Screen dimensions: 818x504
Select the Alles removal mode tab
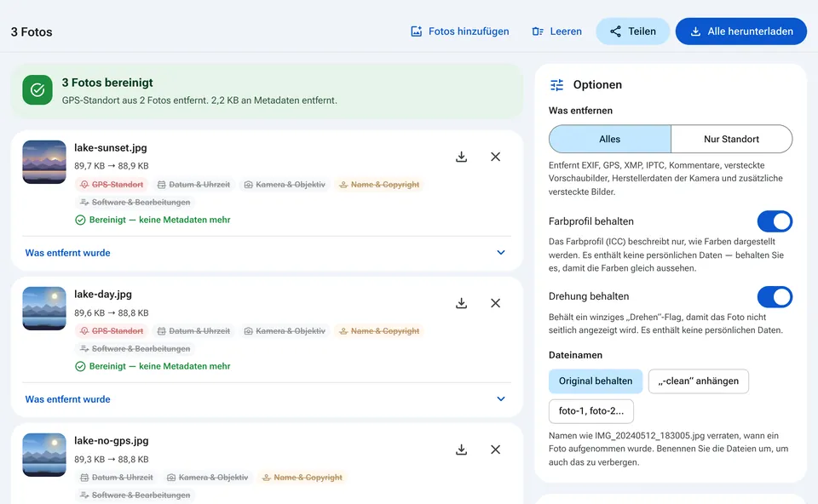click(x=610, y=139)
